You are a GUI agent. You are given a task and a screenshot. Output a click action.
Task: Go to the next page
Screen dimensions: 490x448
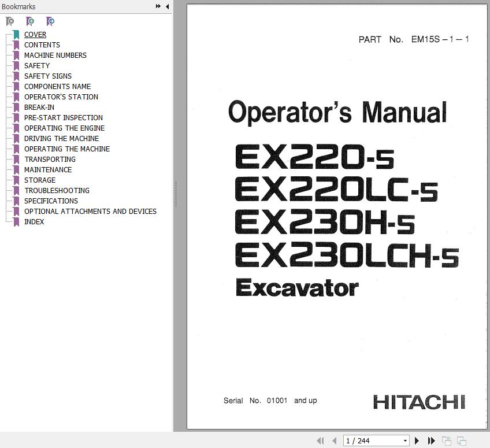[x=417, y=441]
